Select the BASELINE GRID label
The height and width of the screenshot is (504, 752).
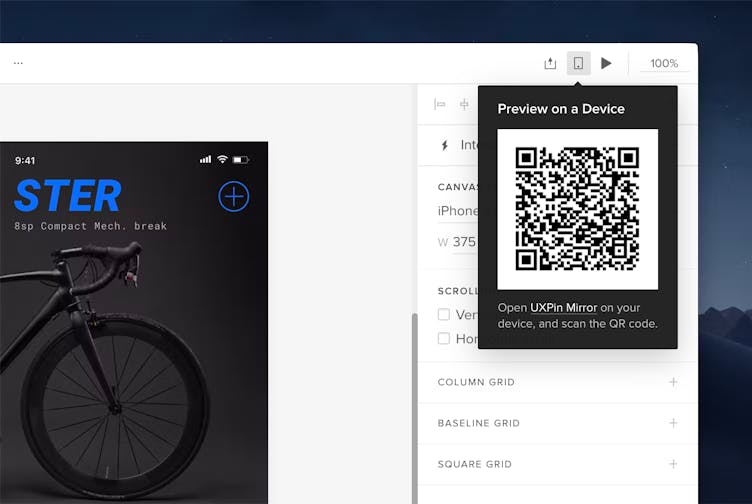tap(479, 423)
